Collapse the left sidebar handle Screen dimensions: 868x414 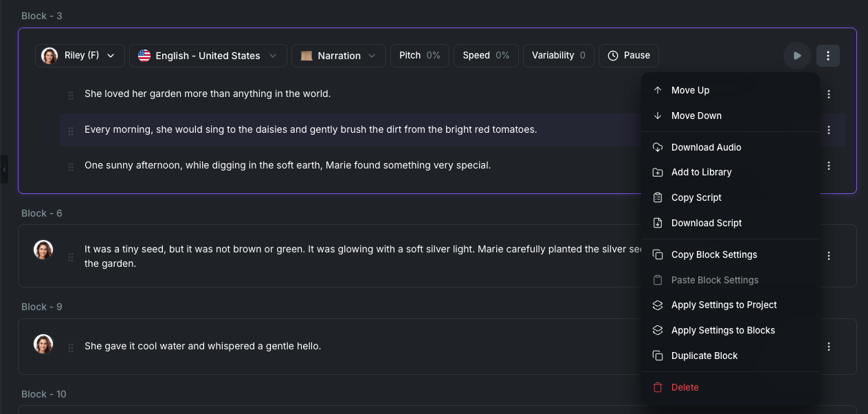pyautogui.click(x=4, y=168)
